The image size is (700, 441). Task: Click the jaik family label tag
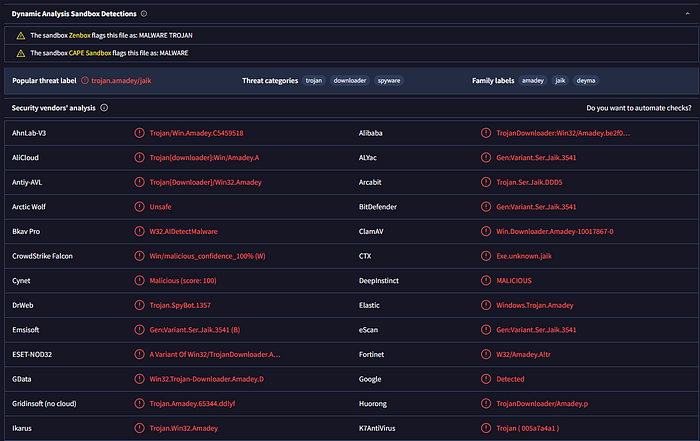point(560,81)
